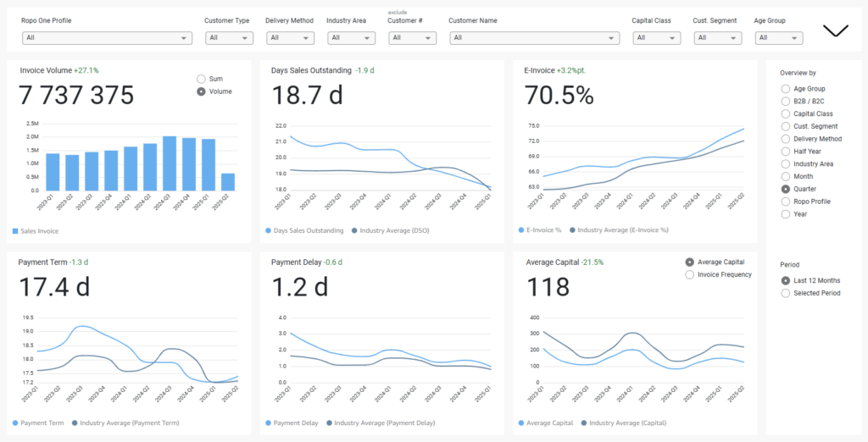Click the Payment Term legend dot
The height and width of the screenshot is (442, 868).
pyautogui.click(x=15, y=423)
